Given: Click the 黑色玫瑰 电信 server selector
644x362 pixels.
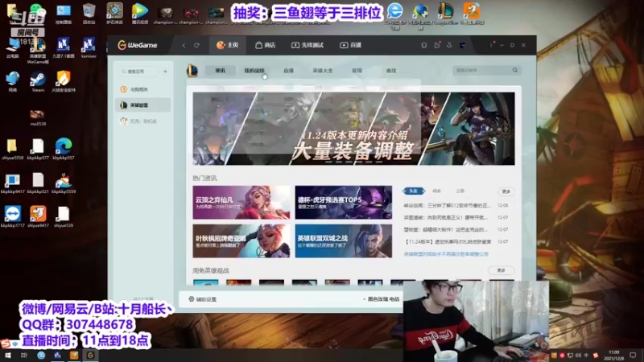Looking at the screenshot, I should coord(381,299).
